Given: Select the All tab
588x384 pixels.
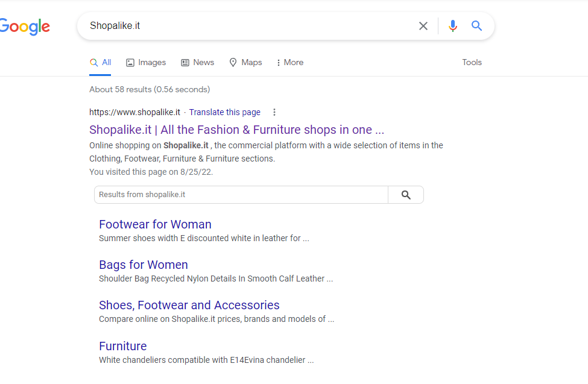Looking at the screenshot, I should [x=100, y=63].
